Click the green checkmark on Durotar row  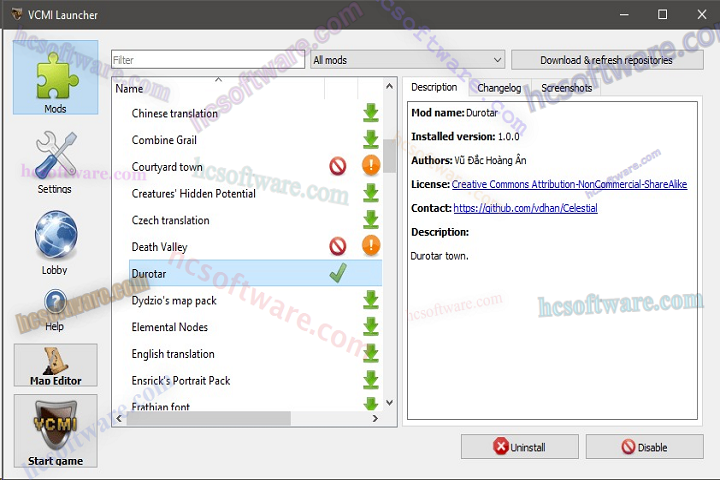click(338, 273)
